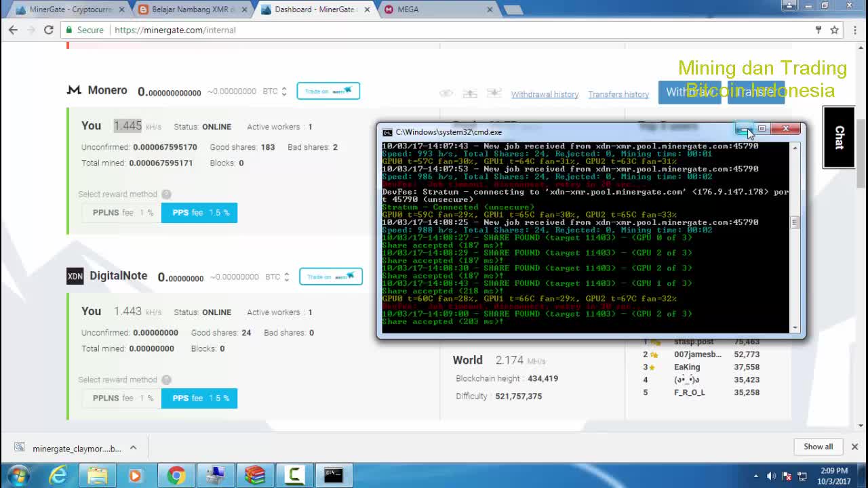Bookmark this page with the star icon
The width and height of the screenshot is (868, 488).
(835, 30)
